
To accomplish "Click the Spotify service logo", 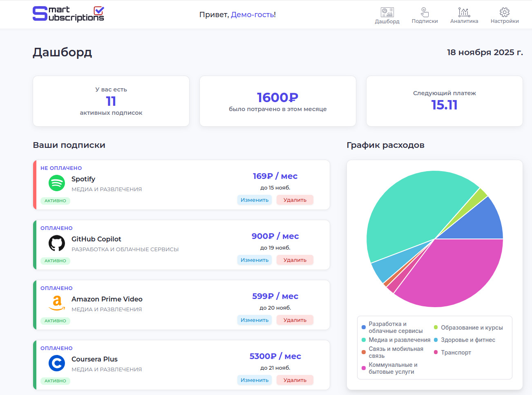I will point(56,183).
